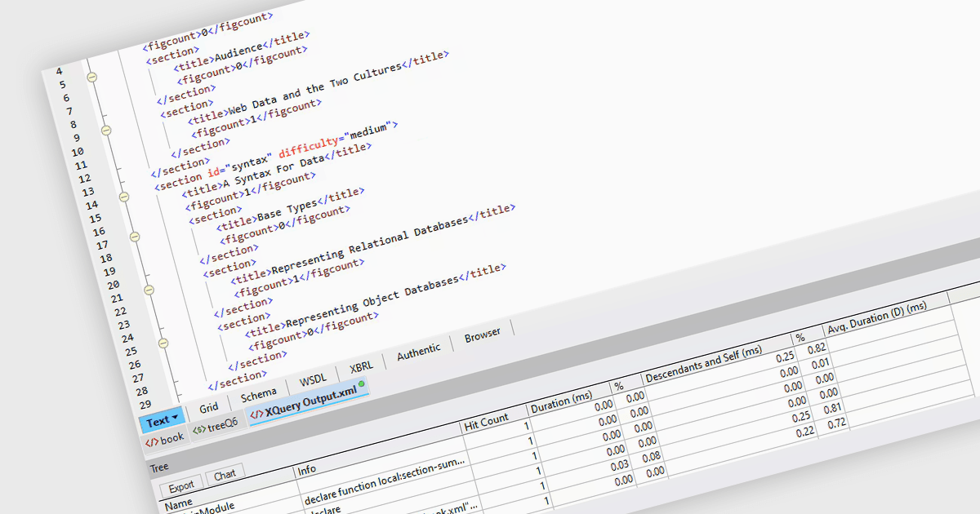Switch to the XBRL view tab

coord(361,368)
